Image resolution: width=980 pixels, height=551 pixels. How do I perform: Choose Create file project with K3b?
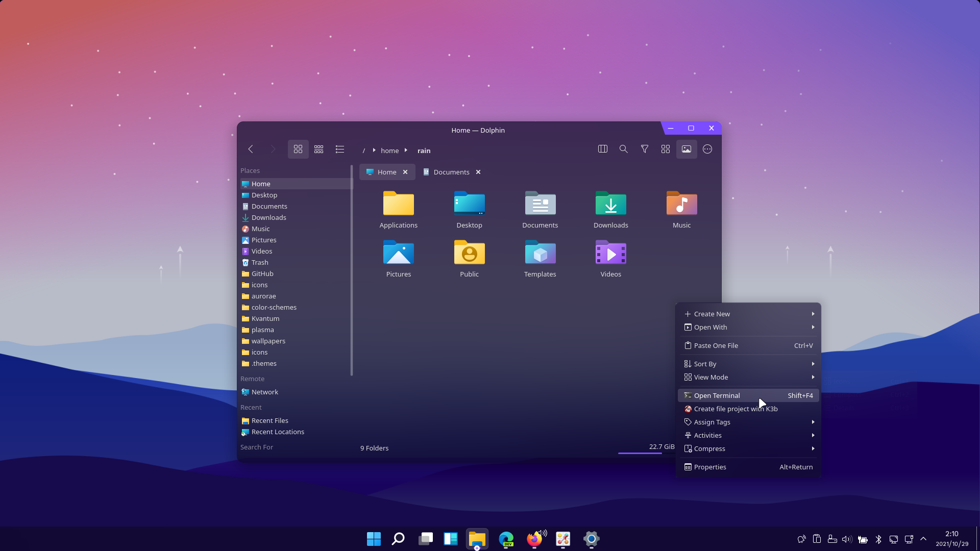tap(748, 409)
